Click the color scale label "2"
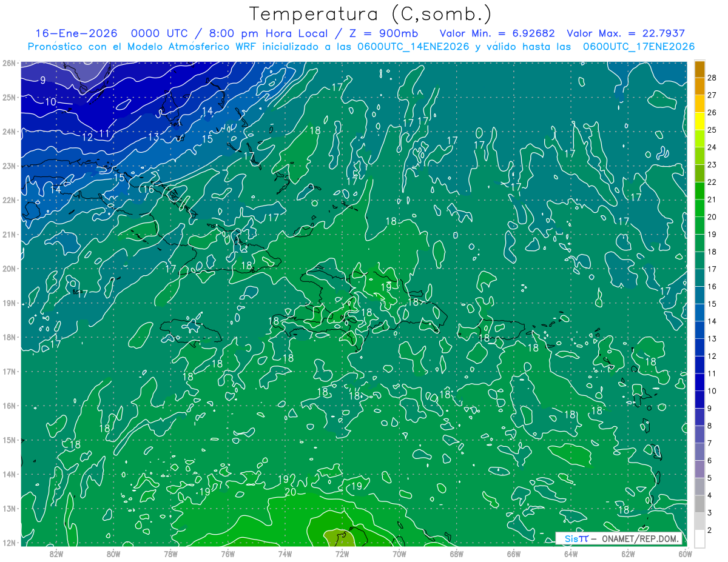The width and height of the screenshot is (728, 562). point(709,530)
